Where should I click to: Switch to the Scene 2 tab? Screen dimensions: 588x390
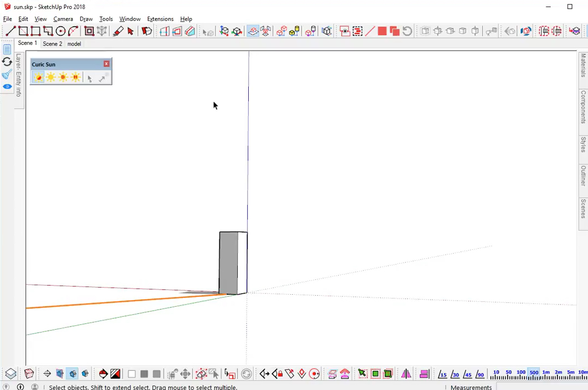coord(53,44)
